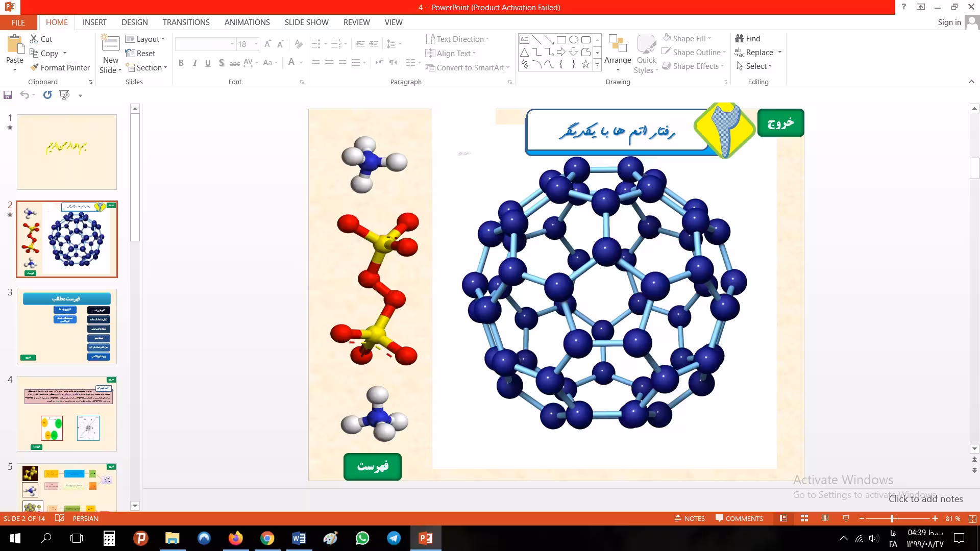980x551 pixels.
Task: Open the FILE menu
Action: pyautogui.click(x=18, y=22)
